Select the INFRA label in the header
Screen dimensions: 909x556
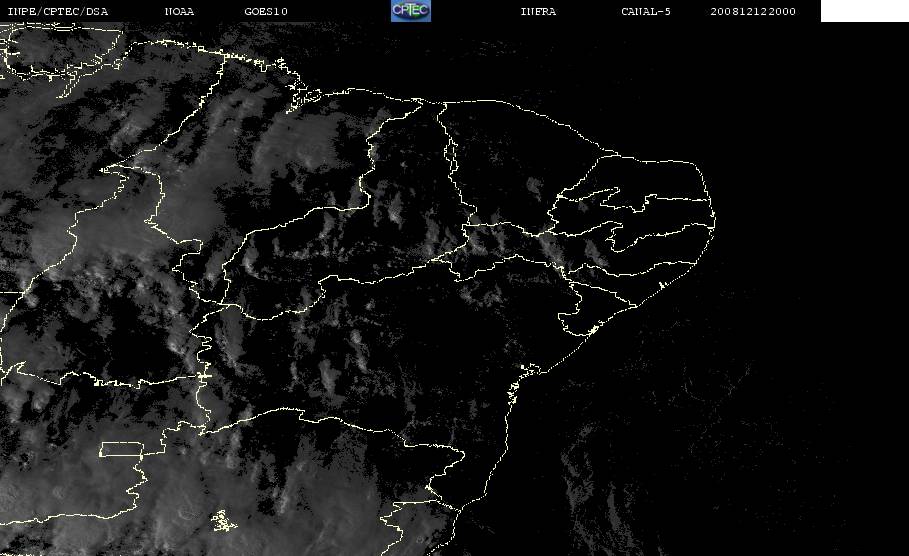click(538, 12)
